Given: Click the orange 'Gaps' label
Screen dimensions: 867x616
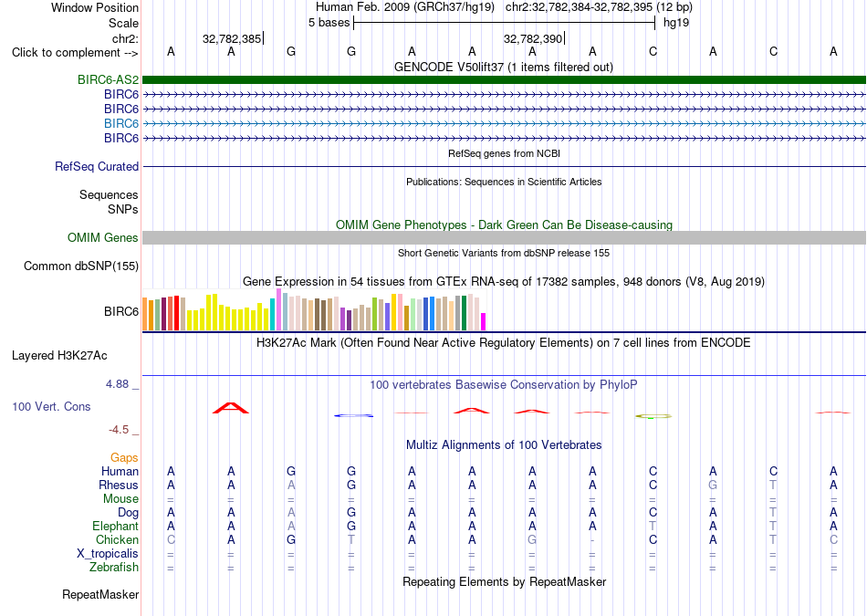Looking at the screenshot, I should (124, 457).
